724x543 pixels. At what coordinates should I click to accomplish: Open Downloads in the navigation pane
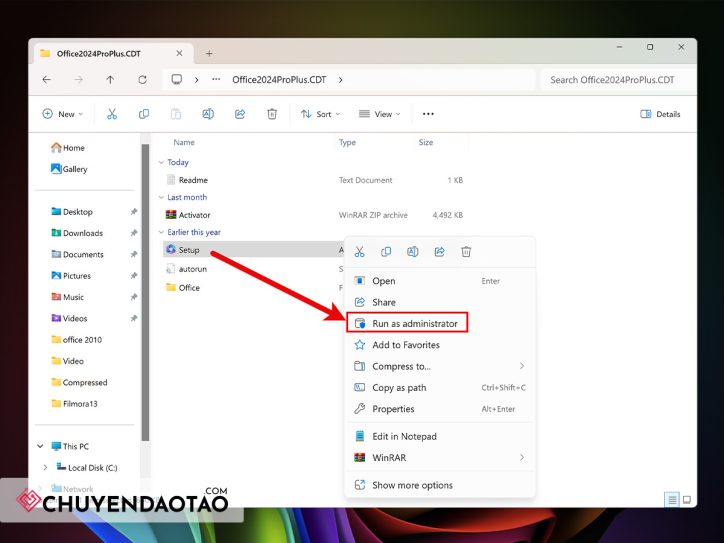tap(77, 233)
